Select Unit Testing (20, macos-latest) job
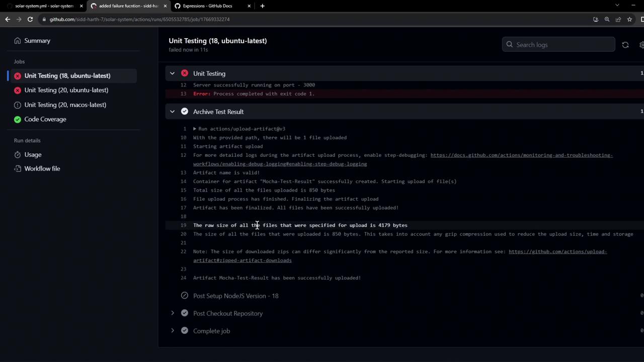The image size is (644, 362). coord(65,105)
